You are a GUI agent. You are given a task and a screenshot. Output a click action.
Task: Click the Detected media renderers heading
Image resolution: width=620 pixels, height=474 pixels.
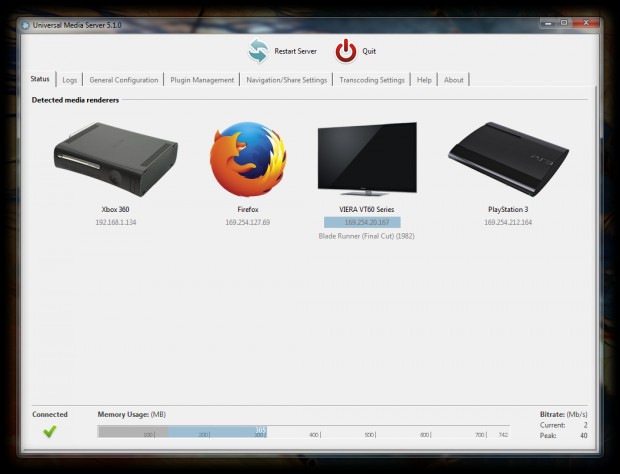click(x=75, y=100)
